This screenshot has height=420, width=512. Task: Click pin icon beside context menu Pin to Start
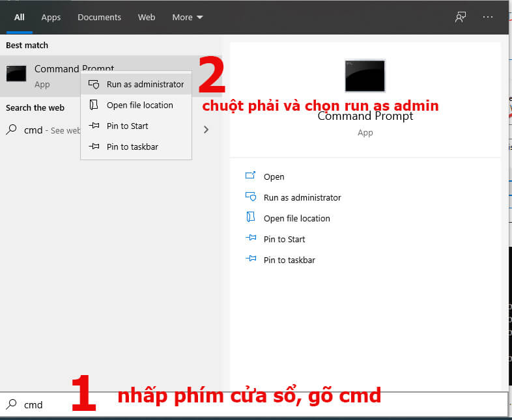(x=94, y=125)
